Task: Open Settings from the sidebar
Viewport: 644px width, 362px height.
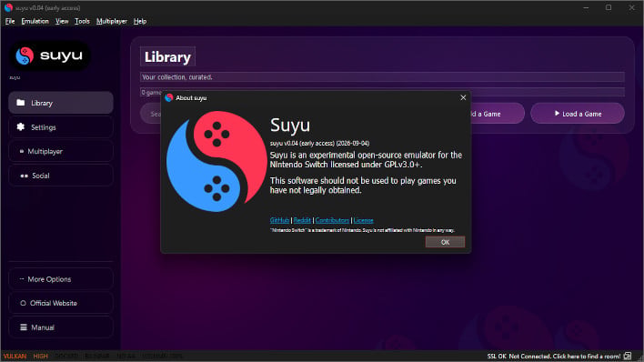Action: click(61, 127)
